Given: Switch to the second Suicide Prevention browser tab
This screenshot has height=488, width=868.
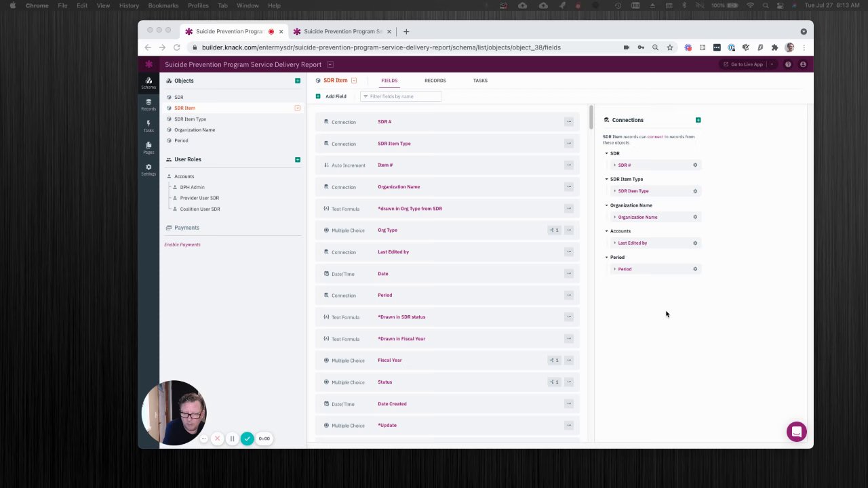Looking at the screenshot, I should (x=343, y=31).
